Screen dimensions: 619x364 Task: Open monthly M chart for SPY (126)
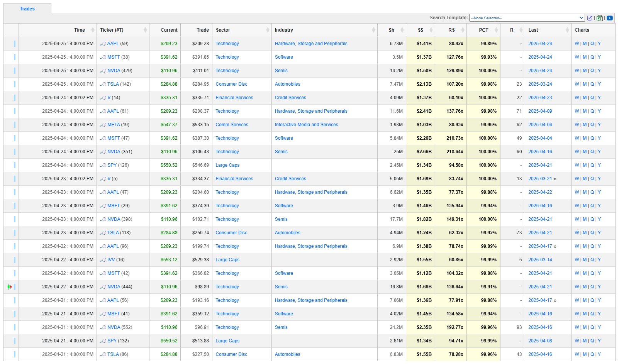click(585, 165)
